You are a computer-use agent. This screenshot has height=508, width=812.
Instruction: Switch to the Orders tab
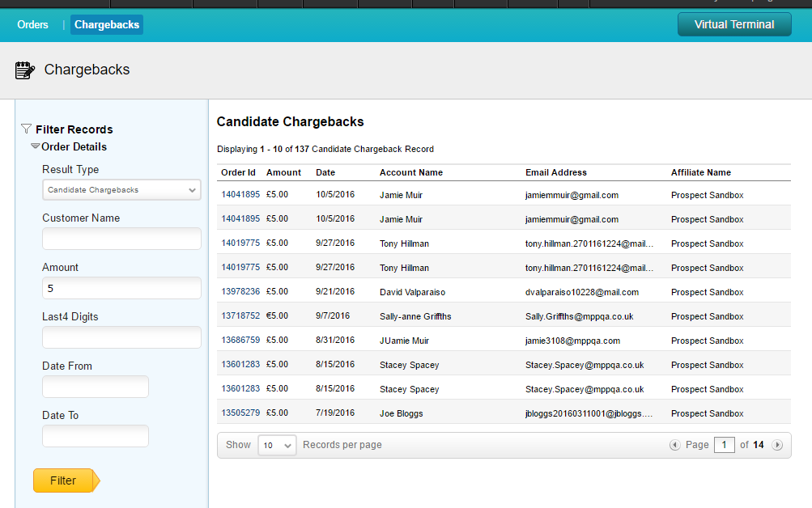click(x=33, y=25)
